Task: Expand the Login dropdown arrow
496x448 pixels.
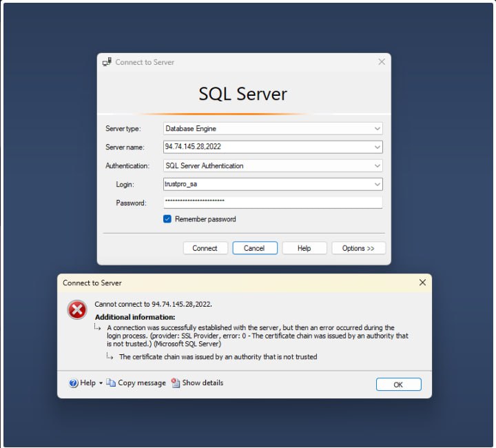Action: pos(377,184)
